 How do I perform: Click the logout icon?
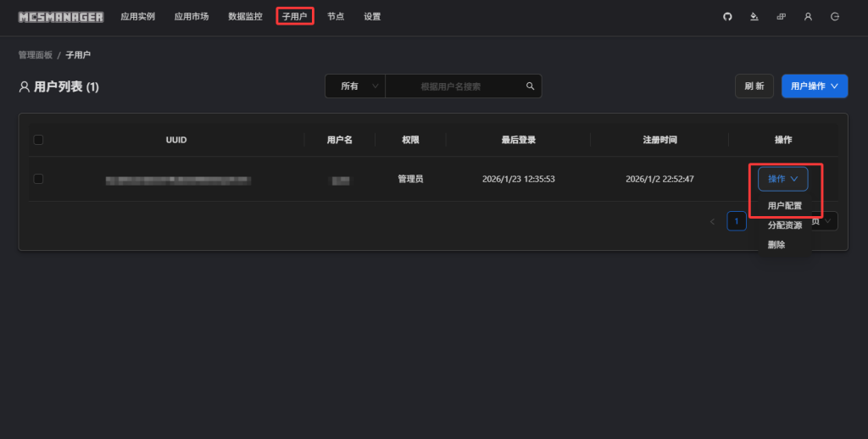pyautogui.click(x=835, y=16)
